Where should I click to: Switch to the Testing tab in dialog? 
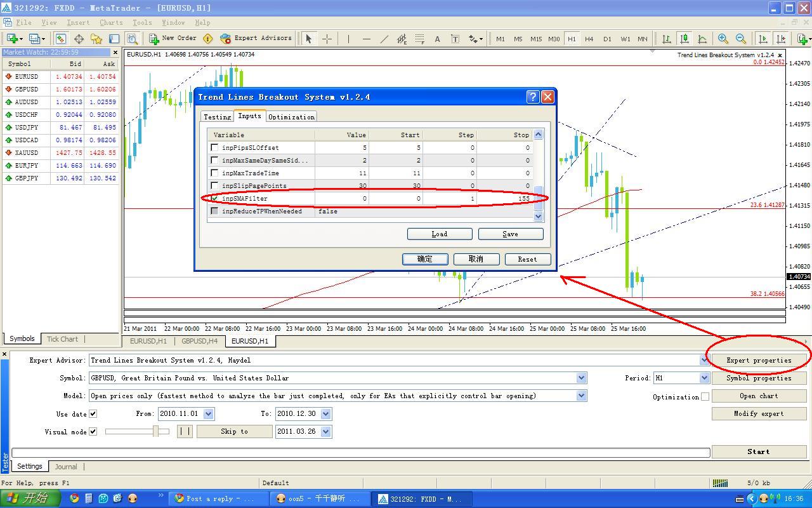[x=217, y=117]
